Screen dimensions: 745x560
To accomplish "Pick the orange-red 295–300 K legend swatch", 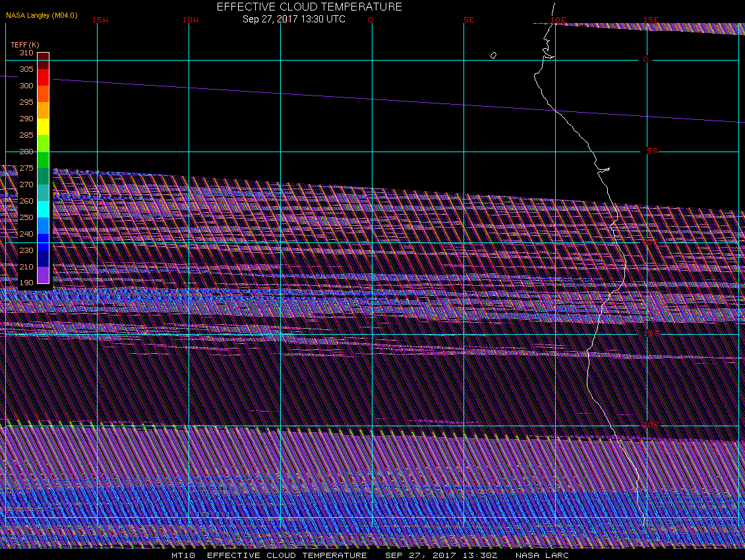I will [44, 94].
